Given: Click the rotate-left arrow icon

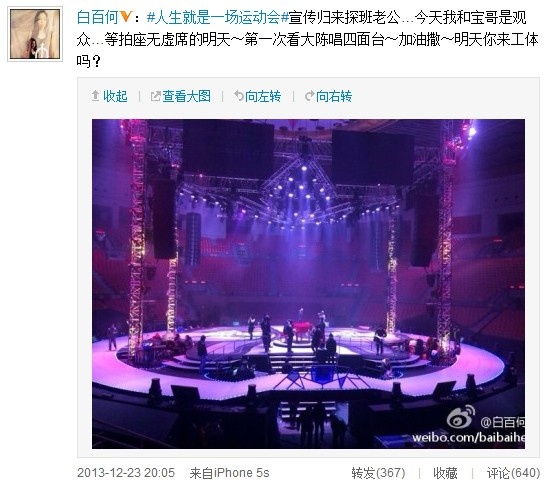Looking at the screenshot, I should tap(239, 96).
